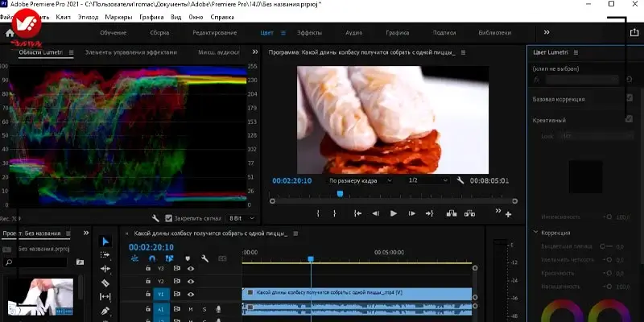The height and width of the screenshot is (322, 644).
Task: Mute audio track A1
Action: [x=191, y=309]
